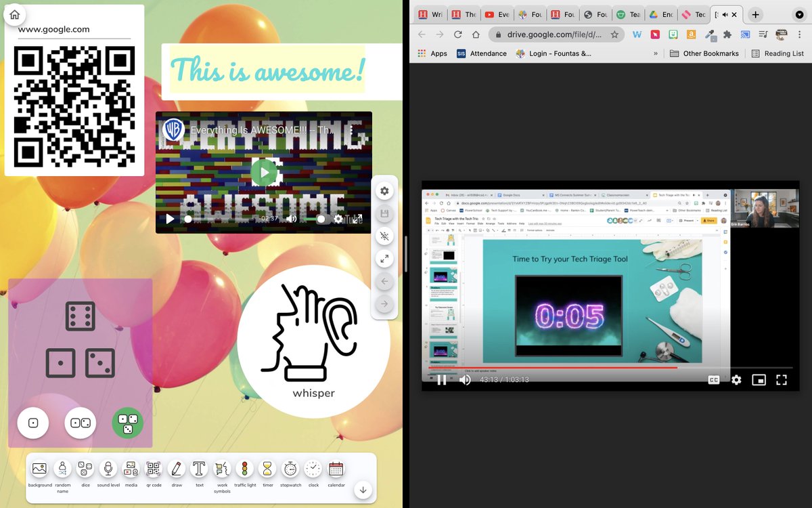This screenshot has width=812, height=508.
Task: Select two dice option
Action: coord(81,423)
